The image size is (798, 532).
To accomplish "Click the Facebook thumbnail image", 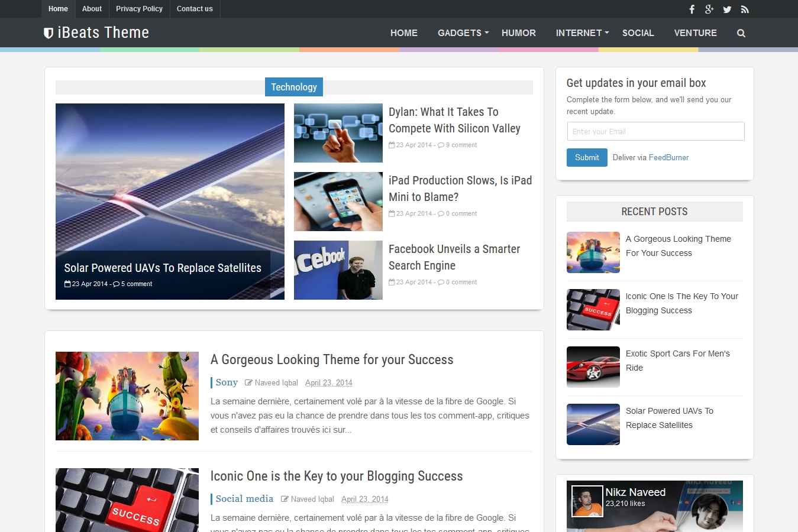I will click(338, 270).
